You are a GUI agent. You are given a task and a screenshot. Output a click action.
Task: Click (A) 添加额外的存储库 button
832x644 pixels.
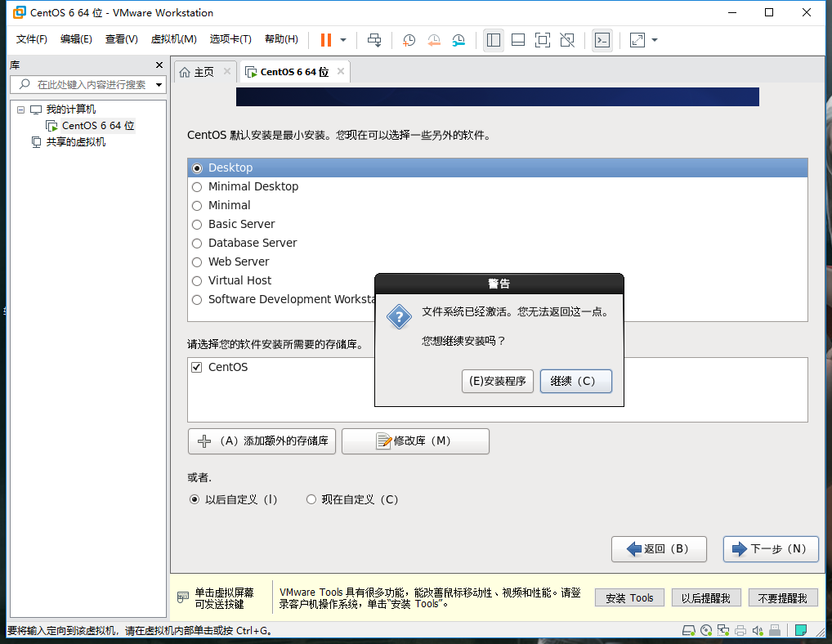(262, 441)
